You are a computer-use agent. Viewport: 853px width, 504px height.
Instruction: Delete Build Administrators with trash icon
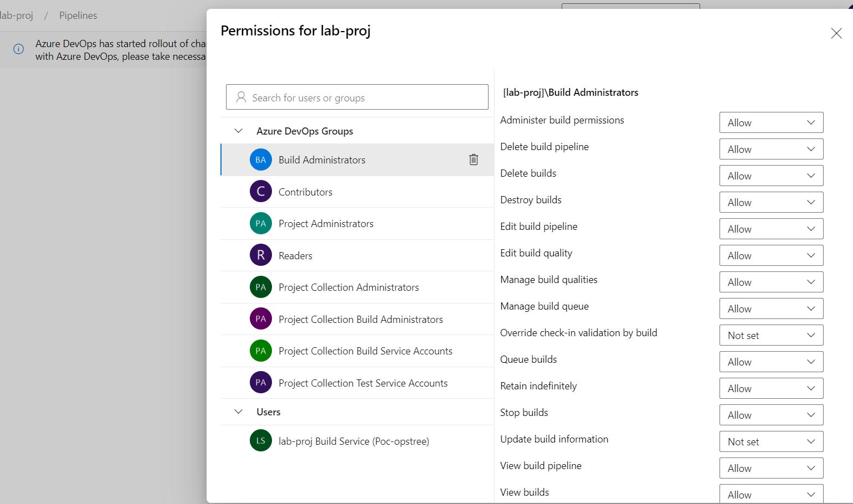[x=474, y=160]
